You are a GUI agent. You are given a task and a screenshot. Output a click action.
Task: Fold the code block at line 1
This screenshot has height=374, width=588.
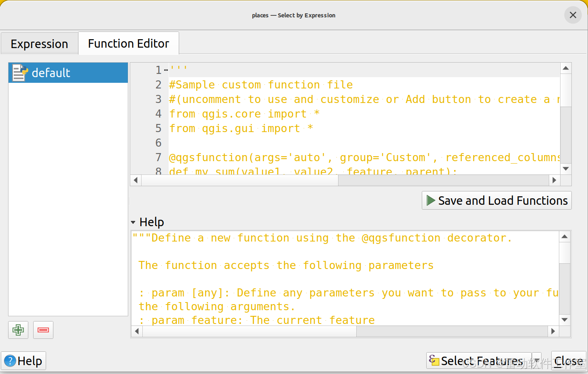coord(166,70)
